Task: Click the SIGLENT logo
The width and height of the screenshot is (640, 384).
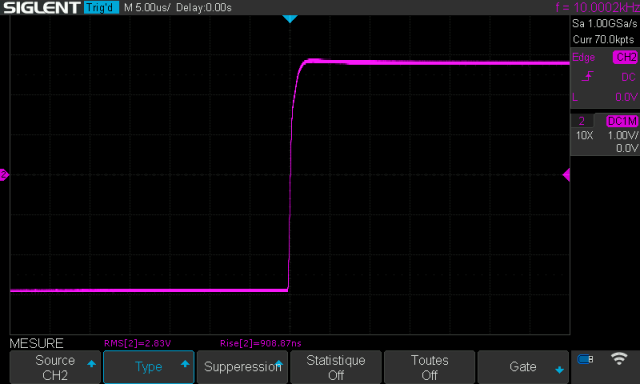Action: click(x=42, y=7)
